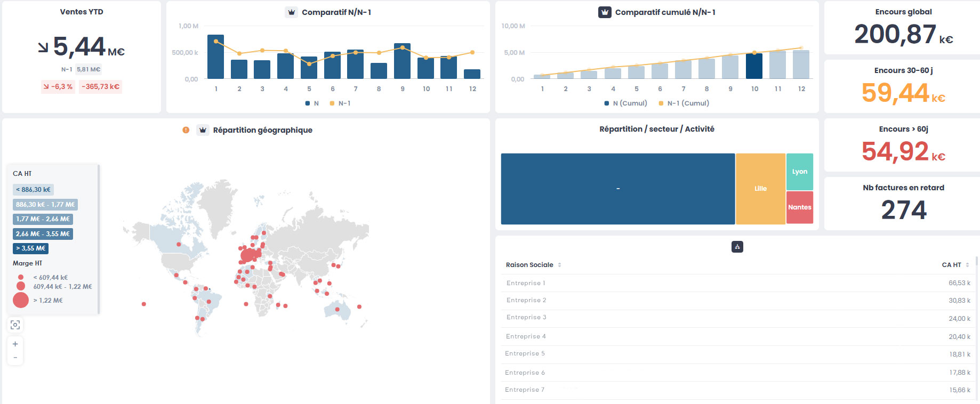Image resolution: width=980 pixels, height=404 pixels.
Task: Click the hierarchy icon above the table
Action: (737, 247)
